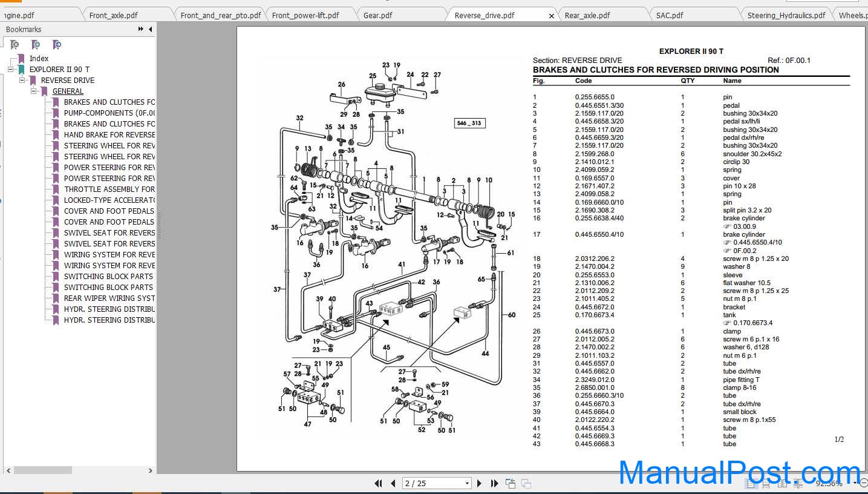Click the Ref.: 0F.00.1 text

(x=789, y=61)
